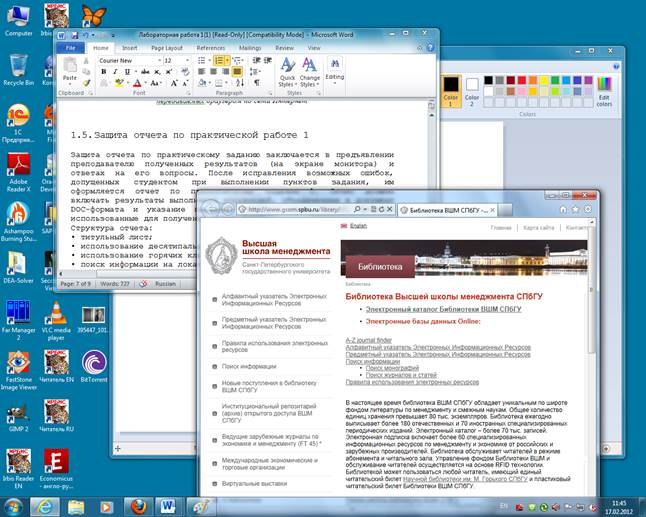Image resolution: width=646 pixels, height=517 pixels.
Task: Open A-Z journal finder link
Action: 369,340
